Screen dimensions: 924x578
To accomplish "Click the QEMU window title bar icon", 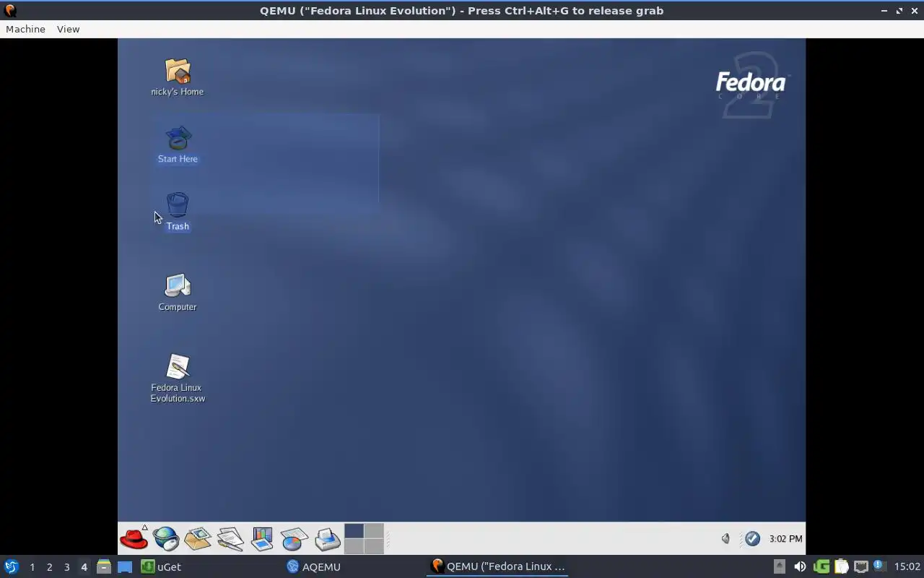I will click(x=10, y=10).
